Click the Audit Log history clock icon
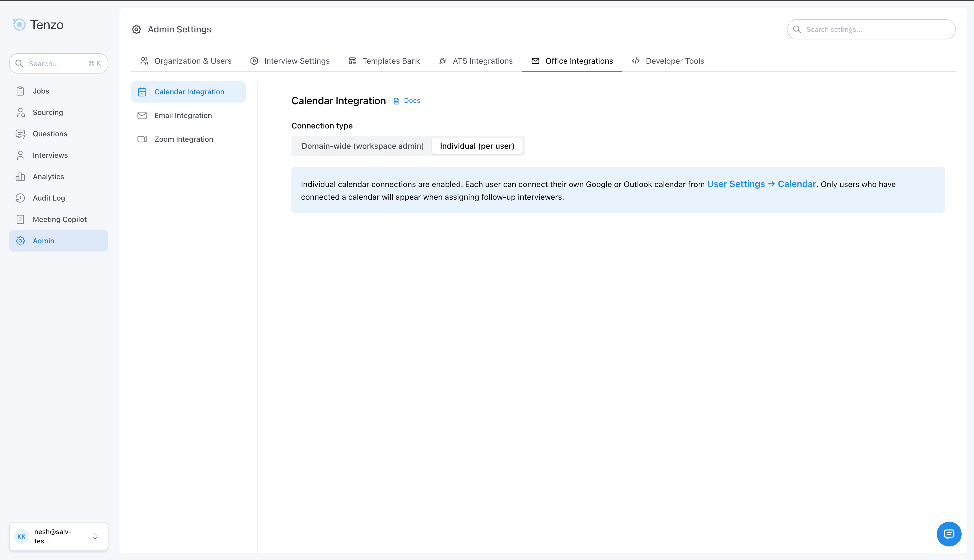Viewport: 974px width, 560px height. [20, 198]
